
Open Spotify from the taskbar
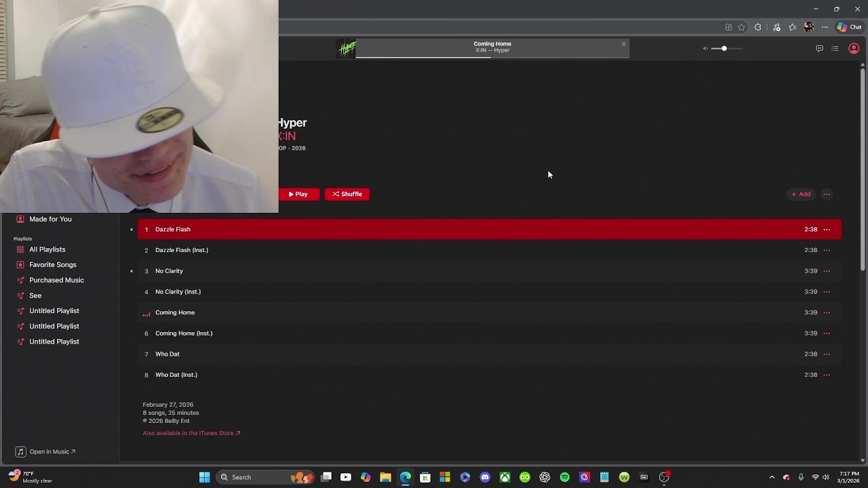[x=565, y=477]
